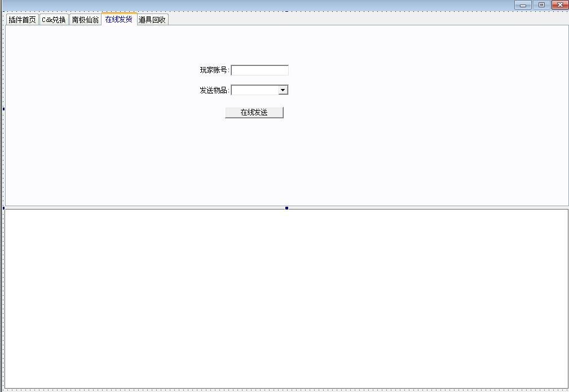Click the 玩家账号 text input box

click(x=259, y=70)
